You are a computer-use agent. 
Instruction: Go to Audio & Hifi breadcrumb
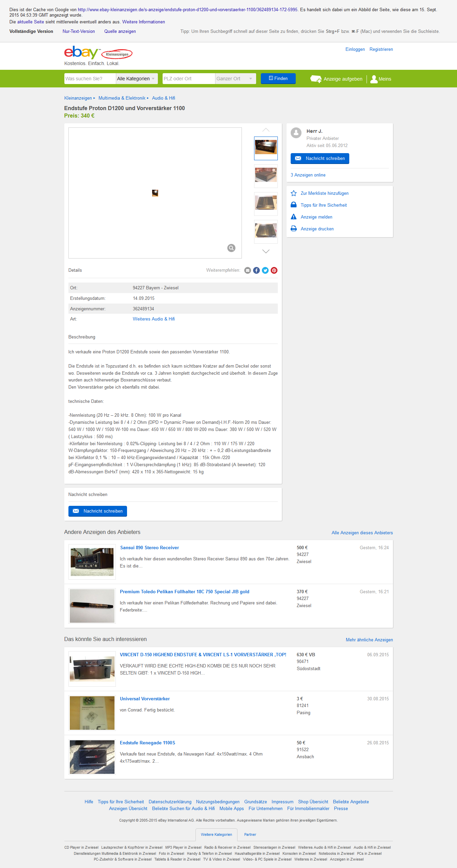pyautogui.click(x=164, y=98)
